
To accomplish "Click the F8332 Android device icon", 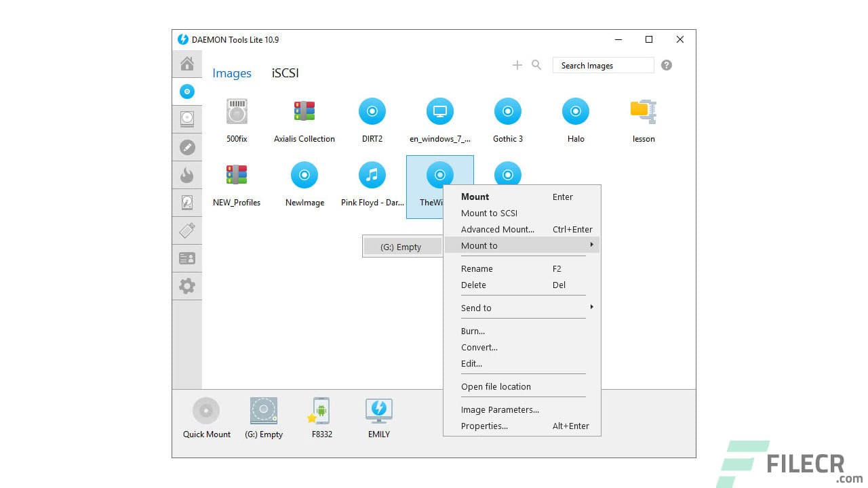I will pyautogui.click(x=320, y=410).
